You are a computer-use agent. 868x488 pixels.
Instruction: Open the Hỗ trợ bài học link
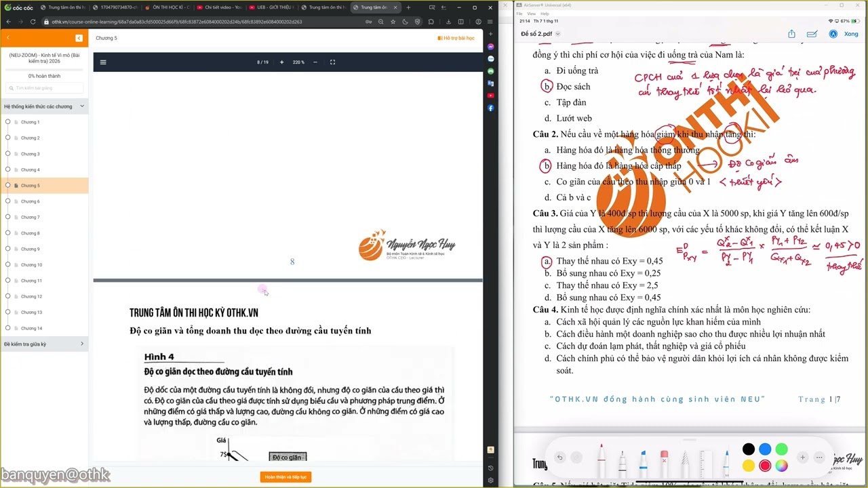click(x=456, y=38)
